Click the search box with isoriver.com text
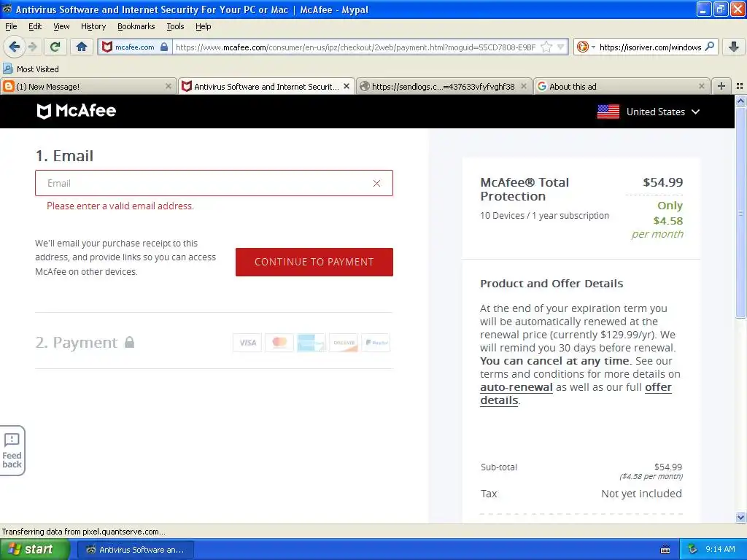747x560 pixels. 650,47
